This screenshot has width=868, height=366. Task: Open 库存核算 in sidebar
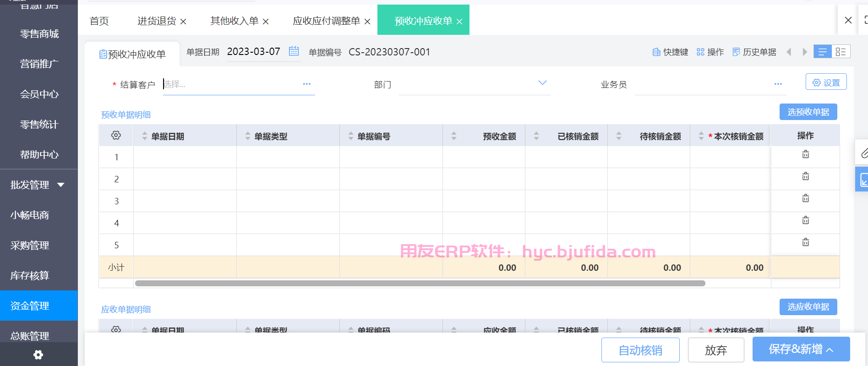click(x=30, y=275)
